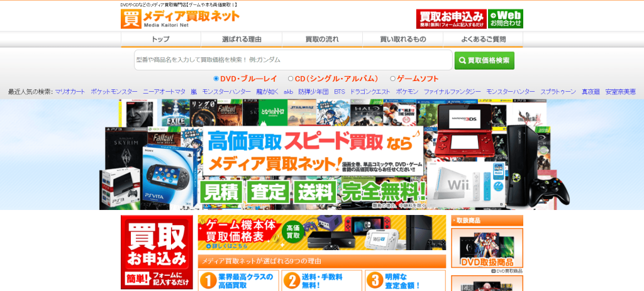The height and width of the screenshot is (291, 644).
Task: Search popular term スプラトゥーン
Action: 558,92
